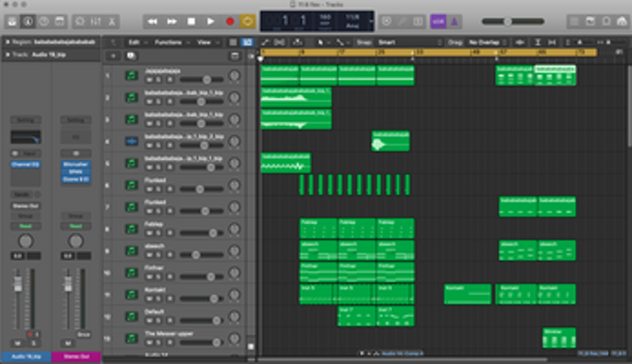Viewport: 632px width, 364px height.
Task: Open the Functions menu in tracks area
Action: pyautogui.click(x=171, y=42)
